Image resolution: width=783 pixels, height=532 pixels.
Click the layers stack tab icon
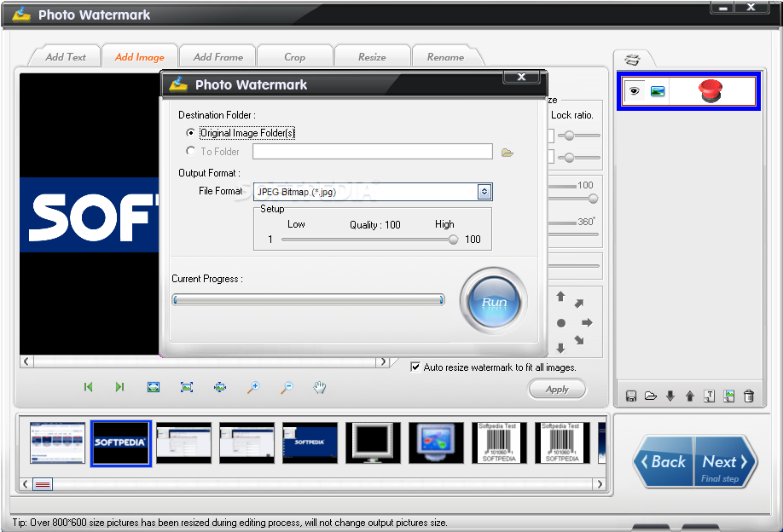632,60
